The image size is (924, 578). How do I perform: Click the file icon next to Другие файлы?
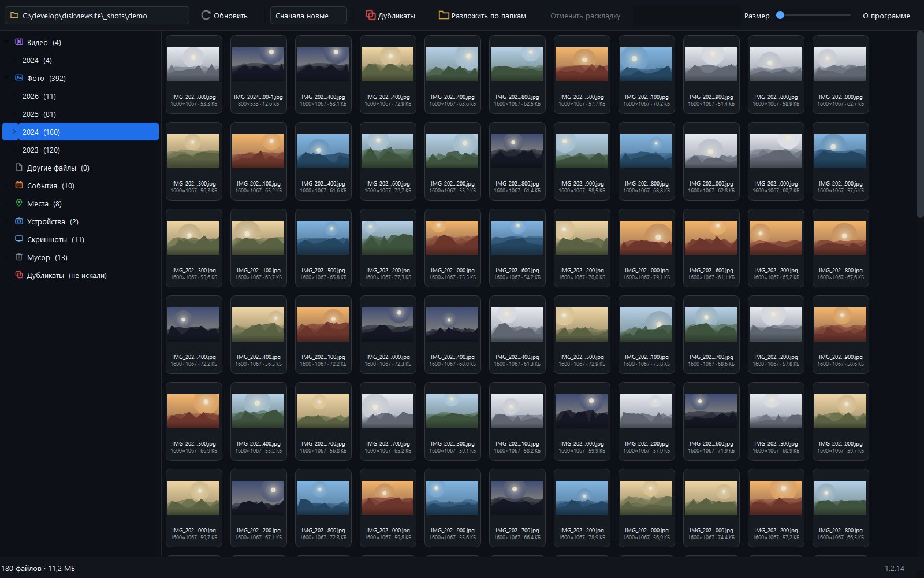click(x=19, y=168)
